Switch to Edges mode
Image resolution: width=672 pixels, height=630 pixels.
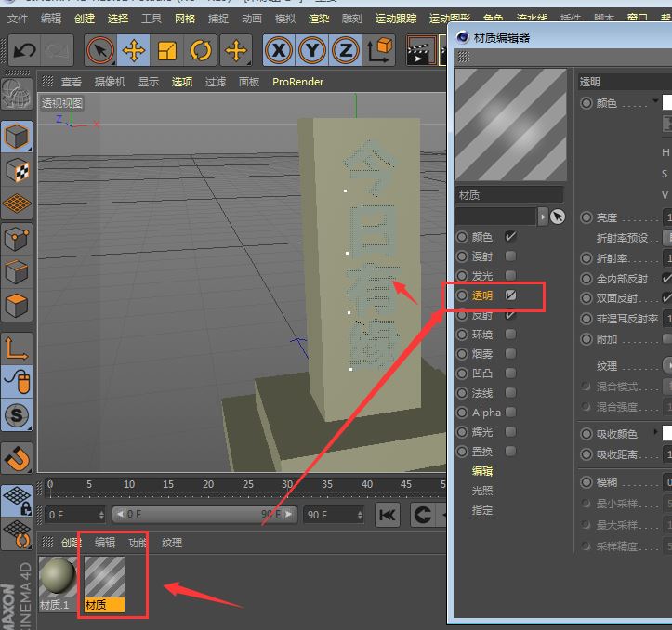click(17, 271)
